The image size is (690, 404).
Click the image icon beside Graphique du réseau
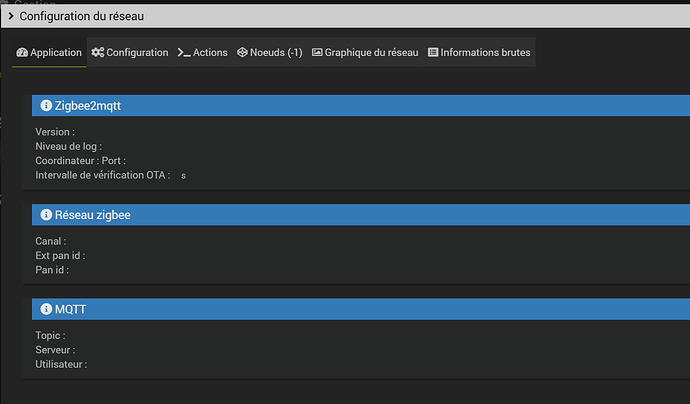coord(317,53)
